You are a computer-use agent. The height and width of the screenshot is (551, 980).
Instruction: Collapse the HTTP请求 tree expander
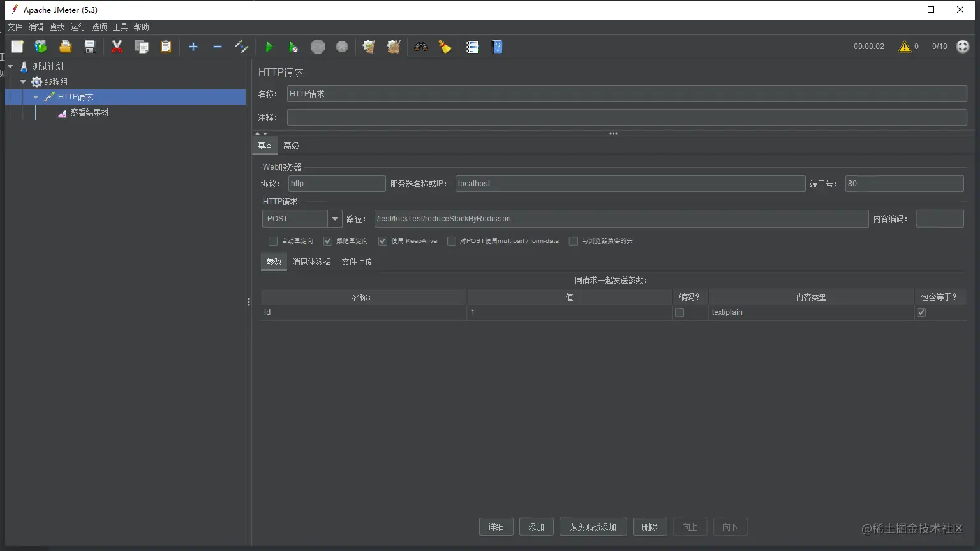pos(36,97)
